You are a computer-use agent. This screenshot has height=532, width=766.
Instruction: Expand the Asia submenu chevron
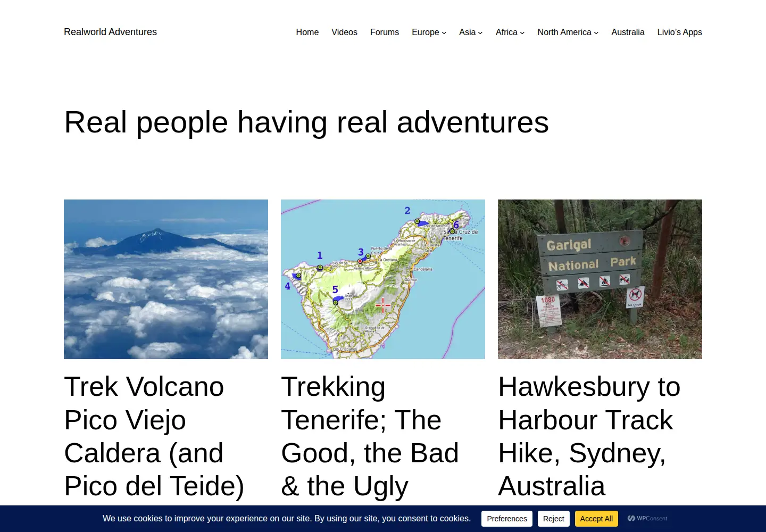[480, 33]
